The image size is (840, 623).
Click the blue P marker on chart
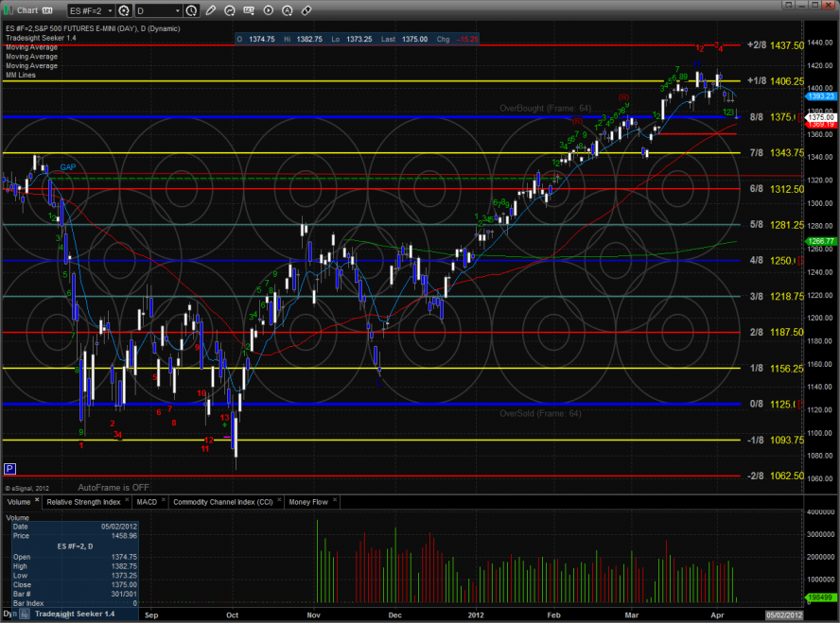click(10, 468)
